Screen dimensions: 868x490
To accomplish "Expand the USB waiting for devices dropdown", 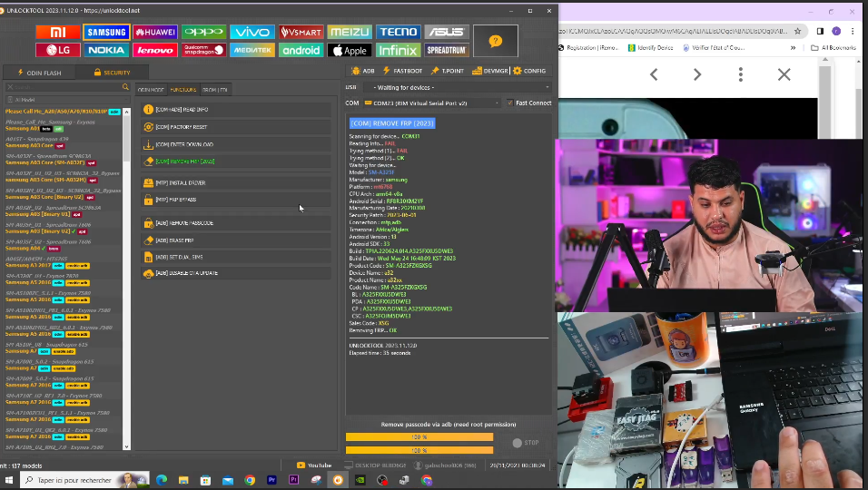I will (457, 87).
